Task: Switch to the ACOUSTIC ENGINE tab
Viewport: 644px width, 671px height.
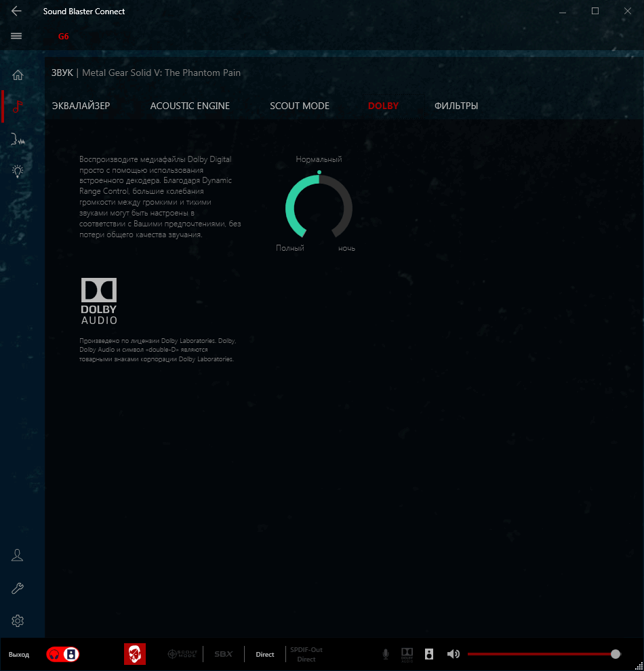Action: pos(190,106)
